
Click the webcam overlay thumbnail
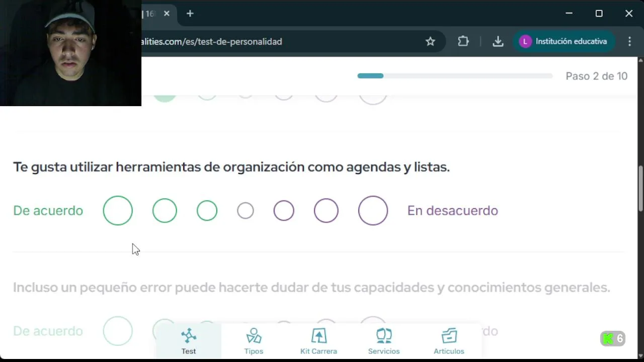70,53
